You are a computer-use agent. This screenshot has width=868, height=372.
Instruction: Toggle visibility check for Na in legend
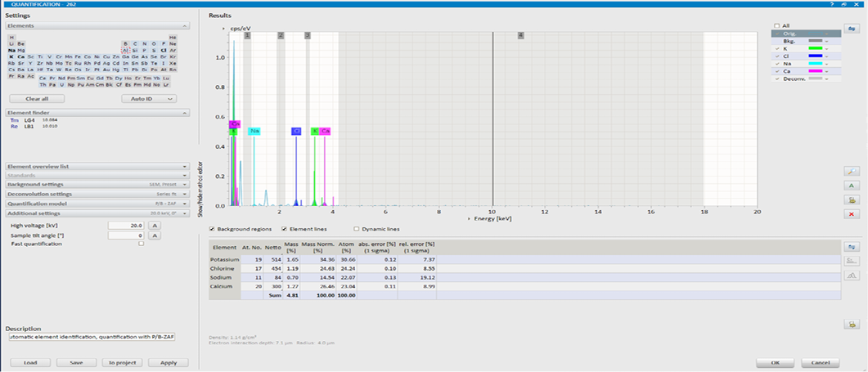[x=777, y=64]
